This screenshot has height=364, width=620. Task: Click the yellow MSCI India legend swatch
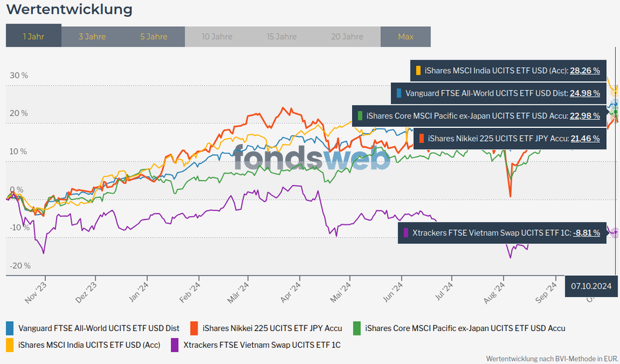[10, 344]
